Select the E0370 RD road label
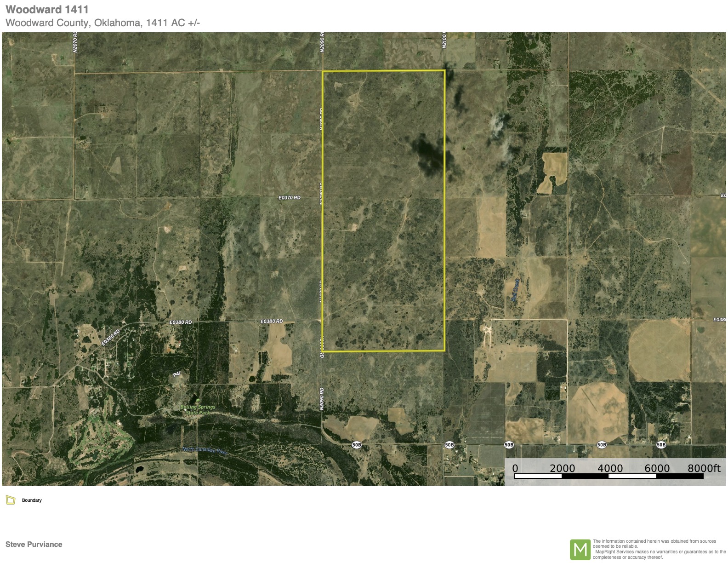This screenshot has width=728, height=563. click(x=290, y=197)
